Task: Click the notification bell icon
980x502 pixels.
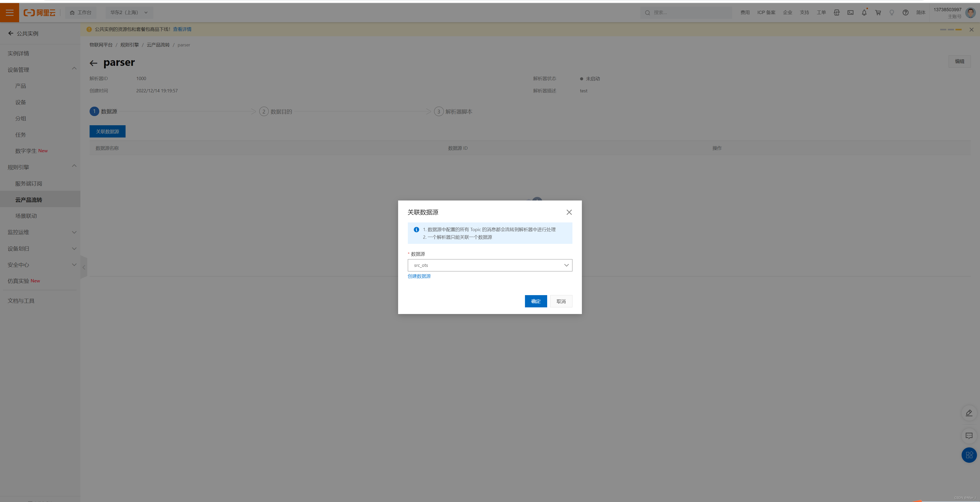Action: (864, 12)
